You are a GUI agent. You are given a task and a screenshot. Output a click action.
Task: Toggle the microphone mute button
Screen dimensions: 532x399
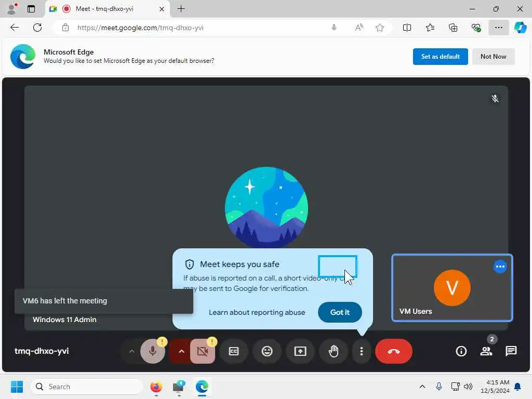tap(153, 351)
